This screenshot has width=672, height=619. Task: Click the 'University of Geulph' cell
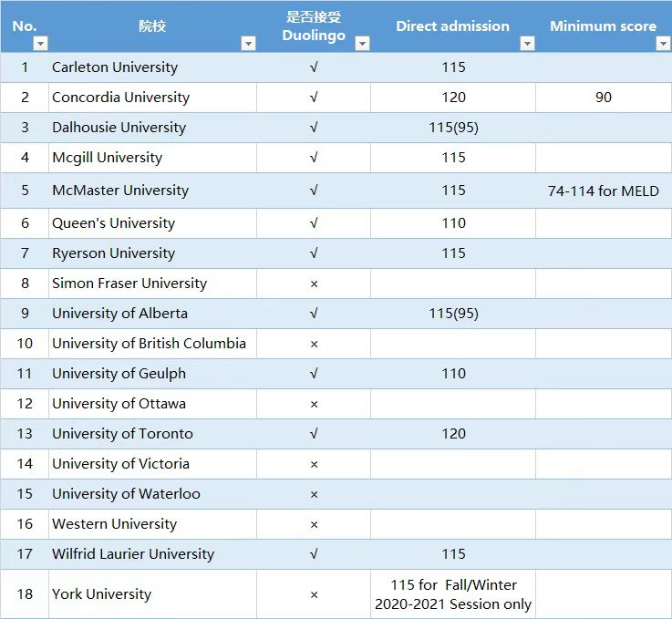click(152, 374)
